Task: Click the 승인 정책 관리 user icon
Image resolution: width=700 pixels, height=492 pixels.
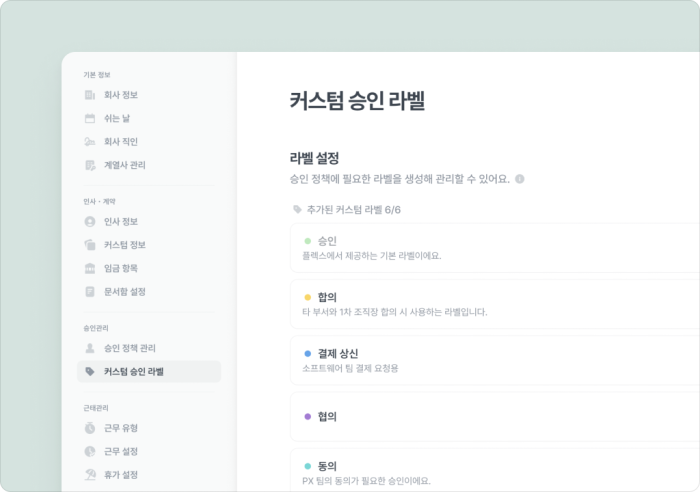Action: coord(90,348)
